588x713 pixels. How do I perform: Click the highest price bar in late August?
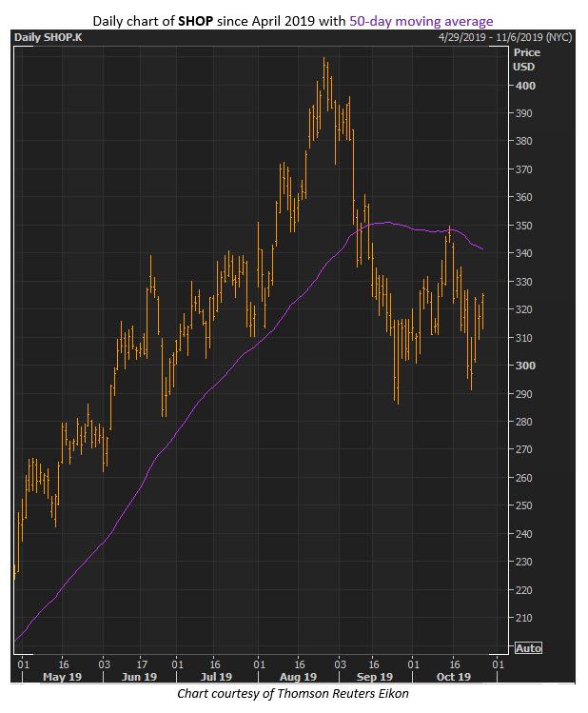(x=324, y=73)
